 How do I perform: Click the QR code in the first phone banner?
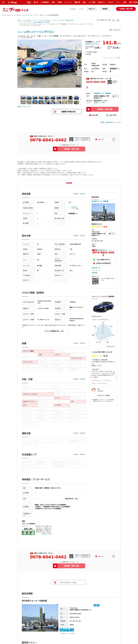[71, 139]
